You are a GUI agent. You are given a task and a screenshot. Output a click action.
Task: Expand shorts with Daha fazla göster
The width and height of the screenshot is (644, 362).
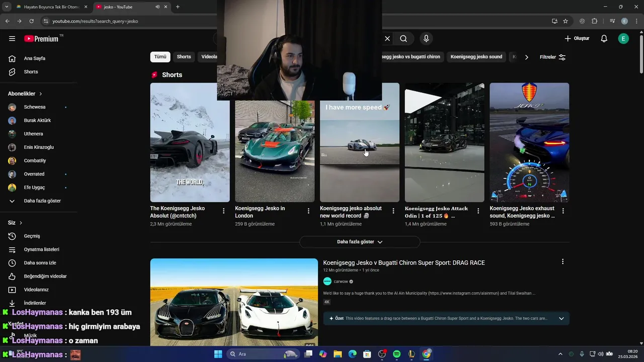(x=360, y=242)
